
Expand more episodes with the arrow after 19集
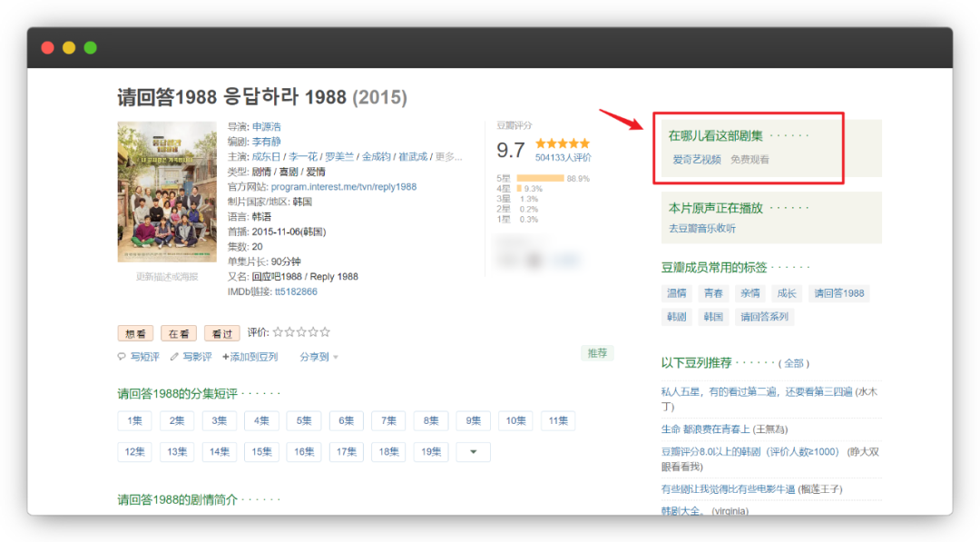pos(473,451)
